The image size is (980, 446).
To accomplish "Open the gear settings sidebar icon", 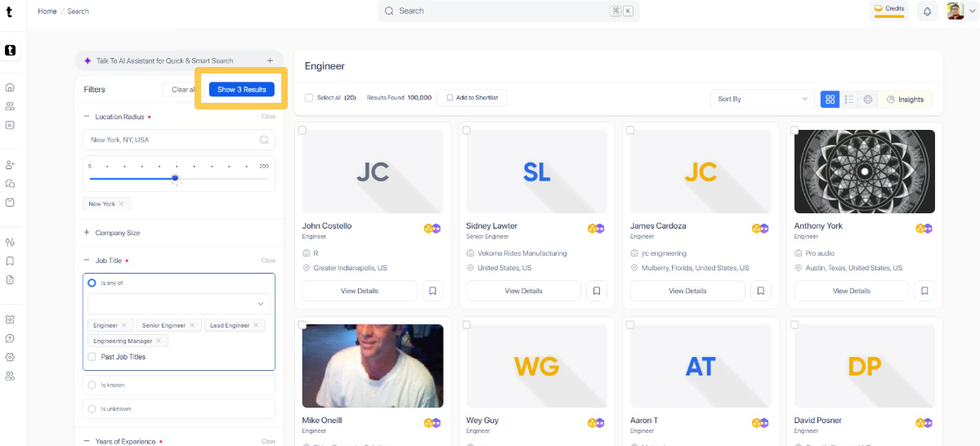I will pyautogui.click(x=10, y=357).
